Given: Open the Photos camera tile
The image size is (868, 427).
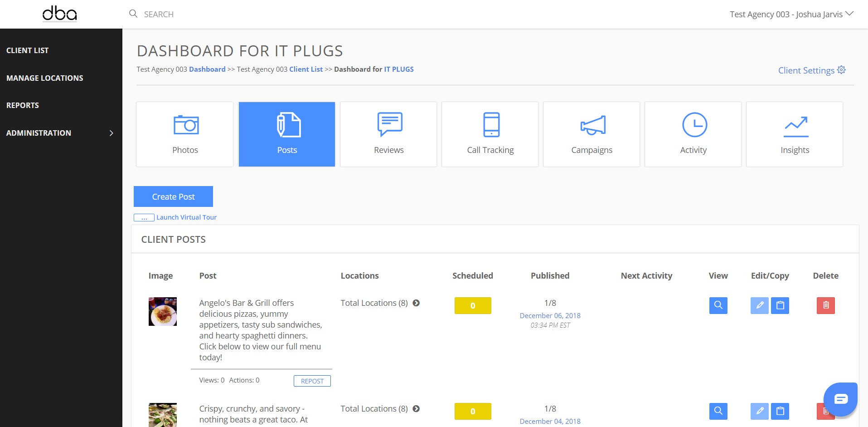Looking at the screenshot, I should pyautogui.click(x=185, y=134).
